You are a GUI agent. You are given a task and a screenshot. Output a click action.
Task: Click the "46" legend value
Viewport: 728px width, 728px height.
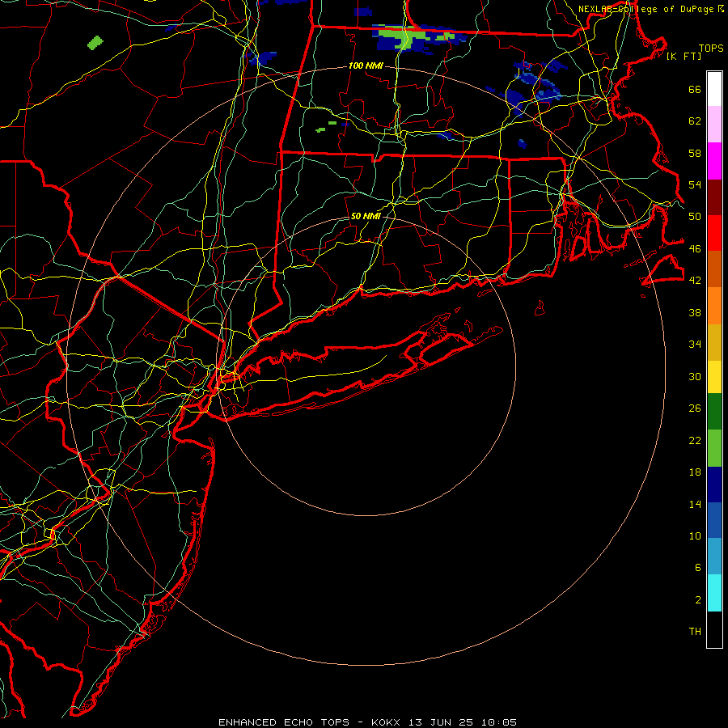tap(695, 249)
